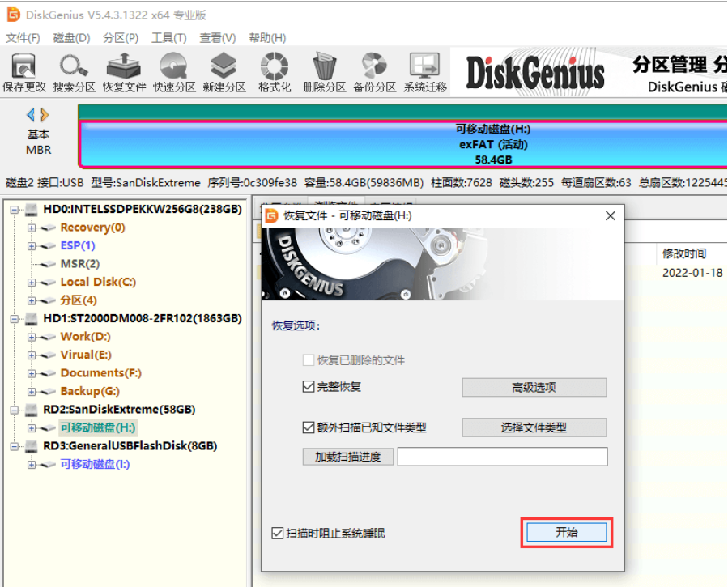Click the 备份分区 (Backup partition) icon

point(374,66)
